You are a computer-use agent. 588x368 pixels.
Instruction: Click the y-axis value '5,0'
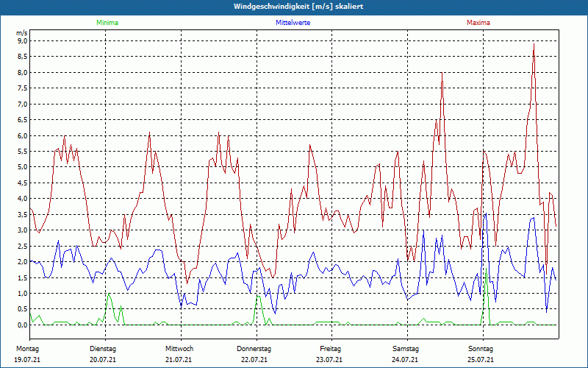click(23, 167)
